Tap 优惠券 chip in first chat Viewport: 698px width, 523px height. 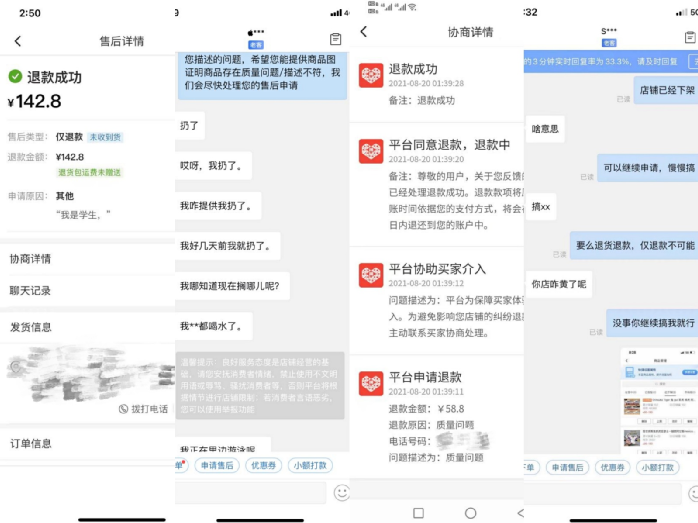coord(264,466)
